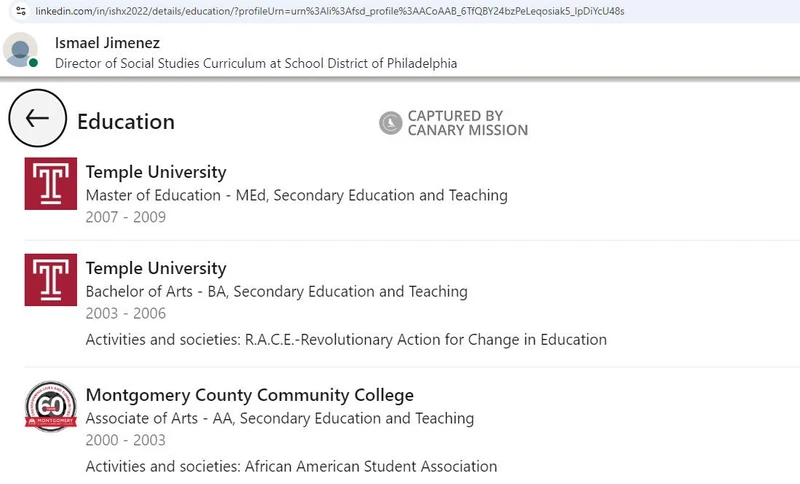
Task: Click the Education page heading
Action: [x=126, y=122]
